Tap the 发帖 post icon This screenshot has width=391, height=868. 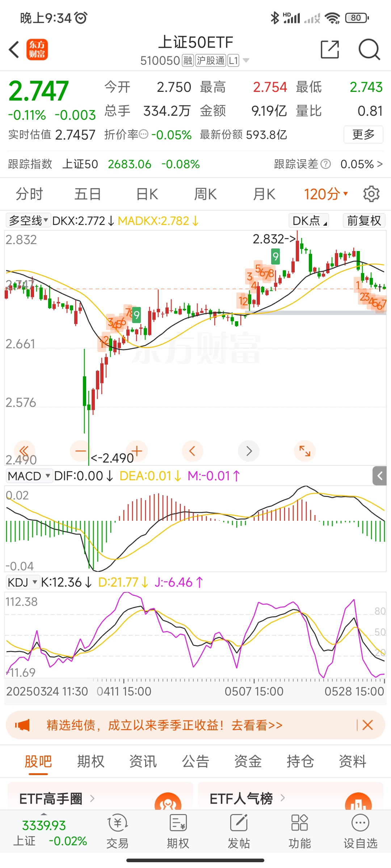[239, 831]
